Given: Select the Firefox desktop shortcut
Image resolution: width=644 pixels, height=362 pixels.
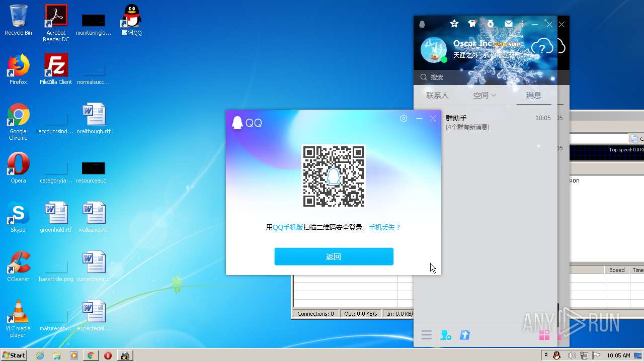Looking at the screenshot, I should click(18, 69).
